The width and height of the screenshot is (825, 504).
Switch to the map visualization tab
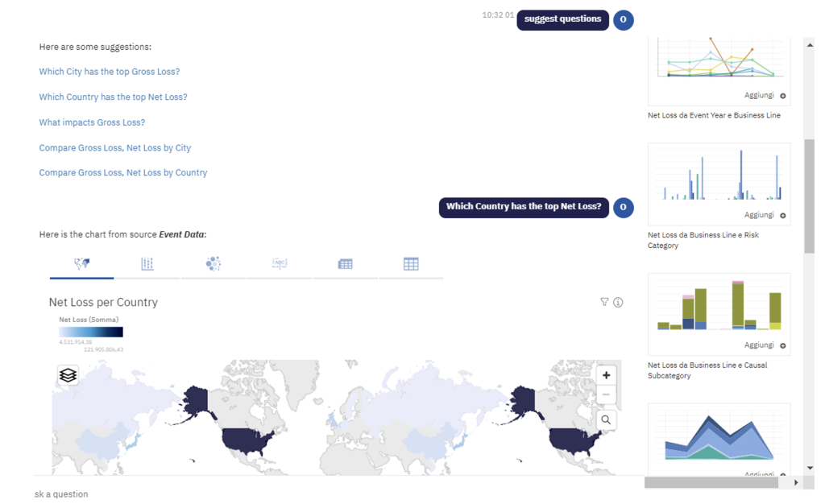point(81,263)
